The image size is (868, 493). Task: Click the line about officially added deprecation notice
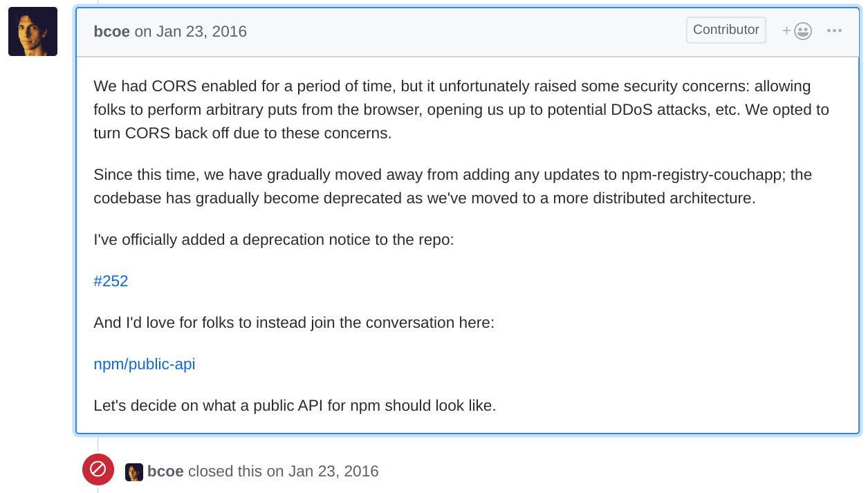274,240
